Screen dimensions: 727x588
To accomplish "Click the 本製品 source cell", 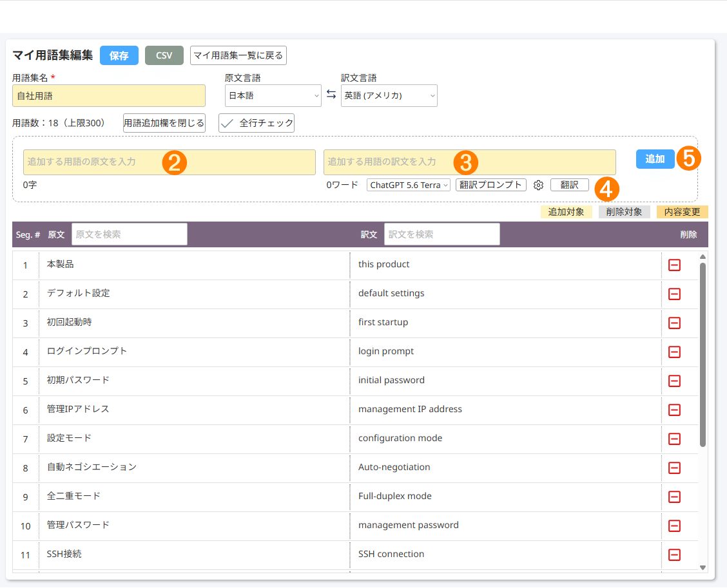I will 195,265.
